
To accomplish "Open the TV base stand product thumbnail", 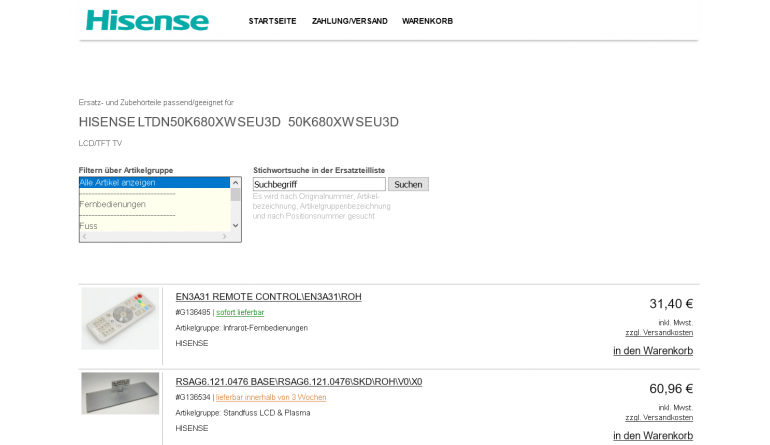I will click(120, 393).
